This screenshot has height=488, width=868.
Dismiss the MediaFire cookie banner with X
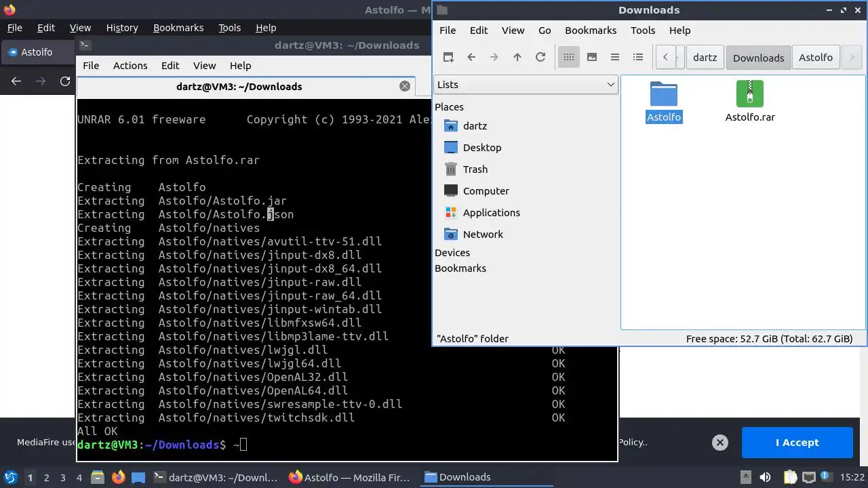point(720,443)
